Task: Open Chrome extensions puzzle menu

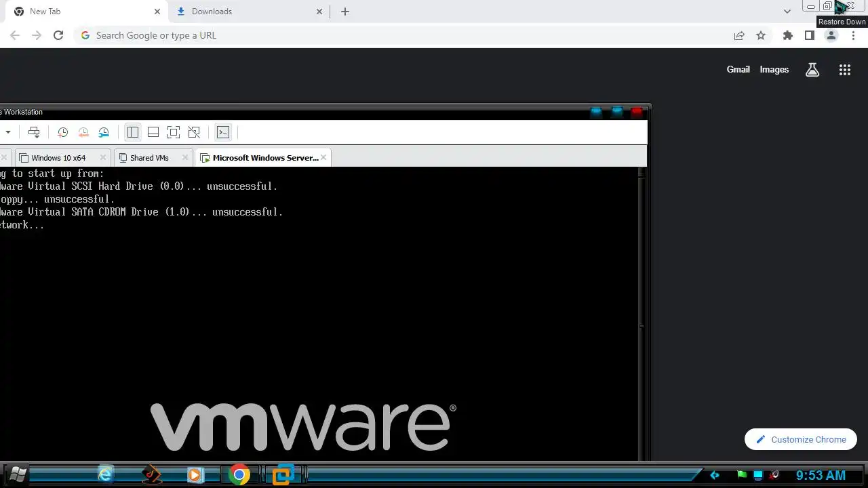Action: [x=787, y=35]
